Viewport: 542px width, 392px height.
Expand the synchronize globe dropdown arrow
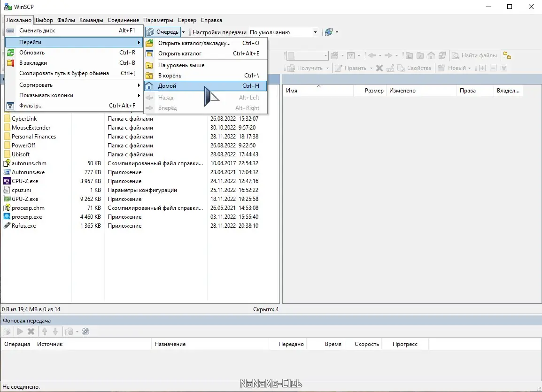click(x=337, y=32)
